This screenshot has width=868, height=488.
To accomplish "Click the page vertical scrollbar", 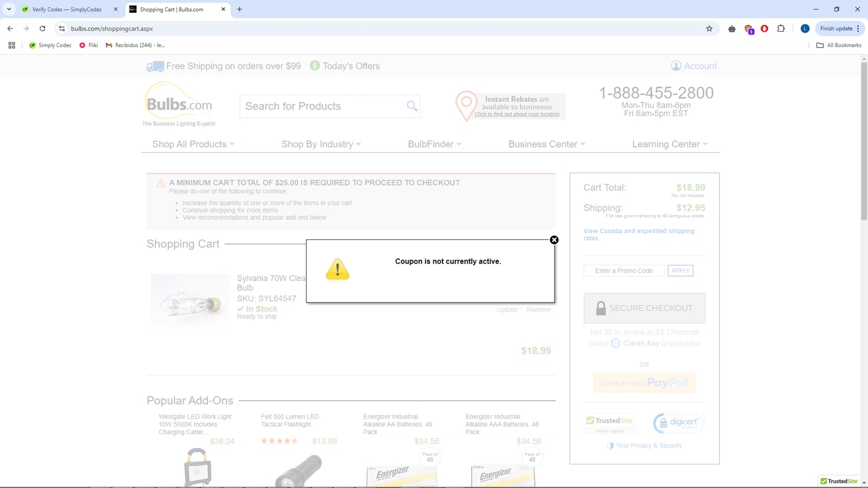I will pyautogui.click(x=864, y=141).
